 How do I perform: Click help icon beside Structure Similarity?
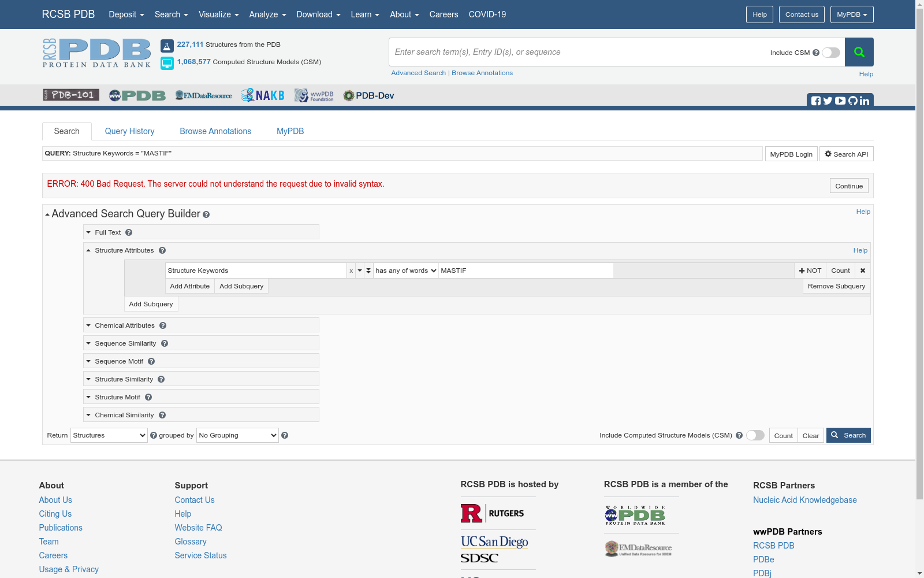[x=161, y=379]
